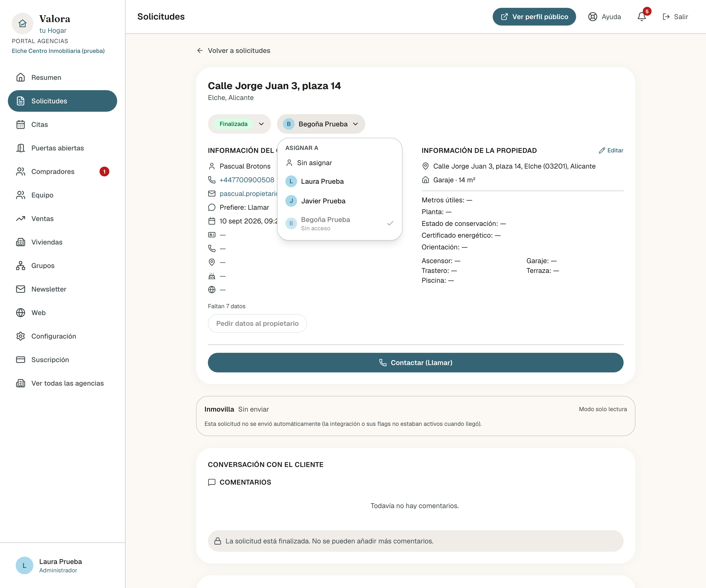Screen dimensions: 706x588
Task: Click the calendar icon beside 10 sept 2026
Action: pyautogui.click(x=212, y=221)
